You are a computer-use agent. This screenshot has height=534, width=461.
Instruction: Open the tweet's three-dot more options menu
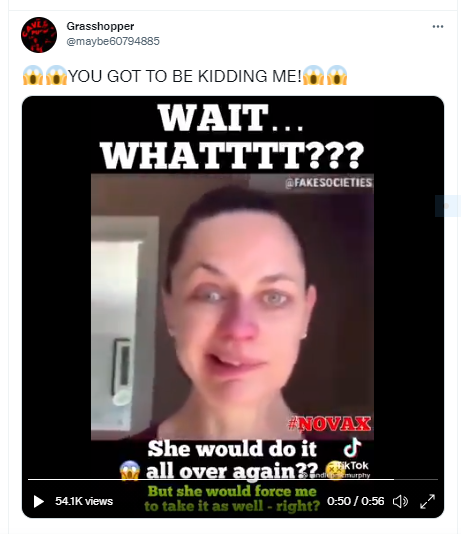[438, 27]
